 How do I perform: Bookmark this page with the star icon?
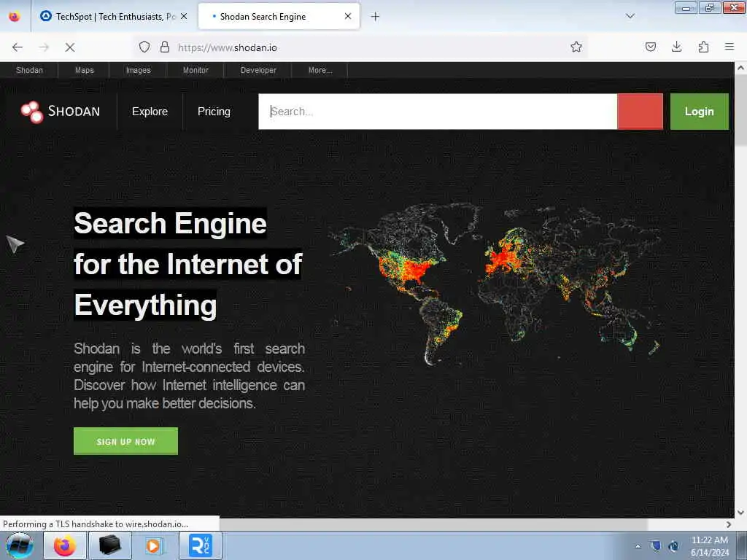coord(576,47)
